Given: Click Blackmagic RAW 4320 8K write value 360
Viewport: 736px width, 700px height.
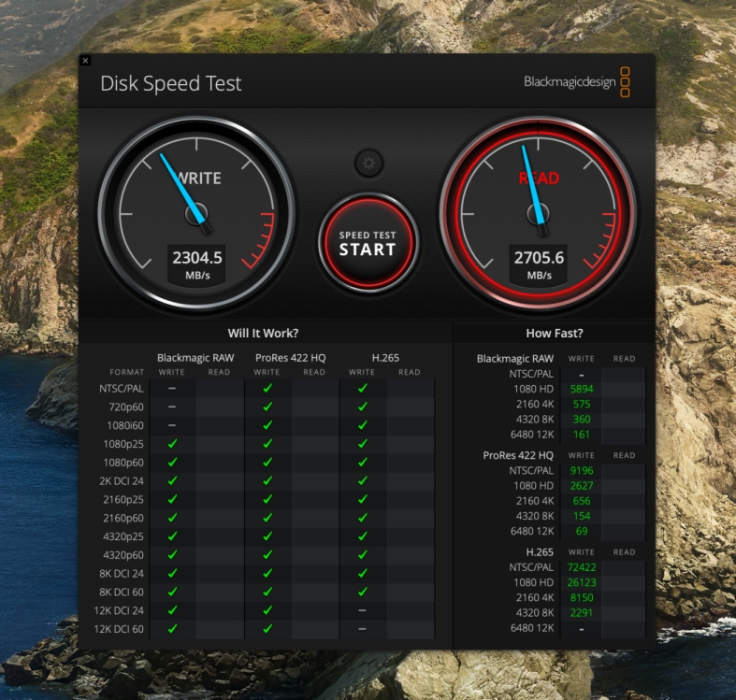Looking at the screenshot, I should (x=582, y=420).
